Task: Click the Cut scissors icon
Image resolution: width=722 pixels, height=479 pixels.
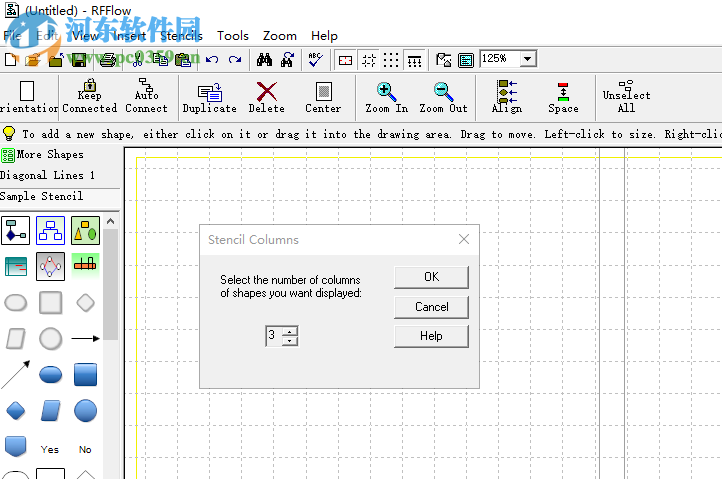Action: [137, 59]
